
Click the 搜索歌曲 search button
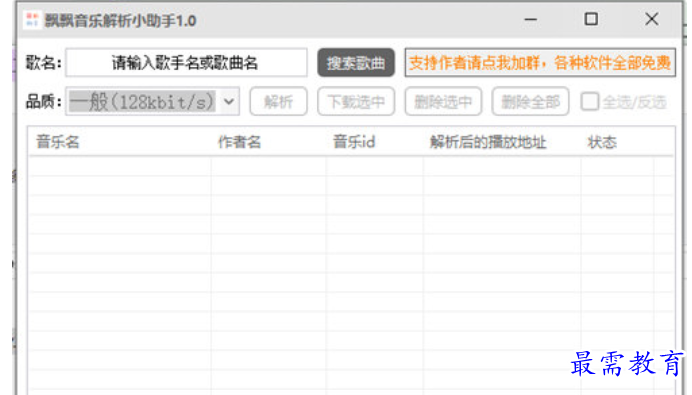[x=356, y=63]
